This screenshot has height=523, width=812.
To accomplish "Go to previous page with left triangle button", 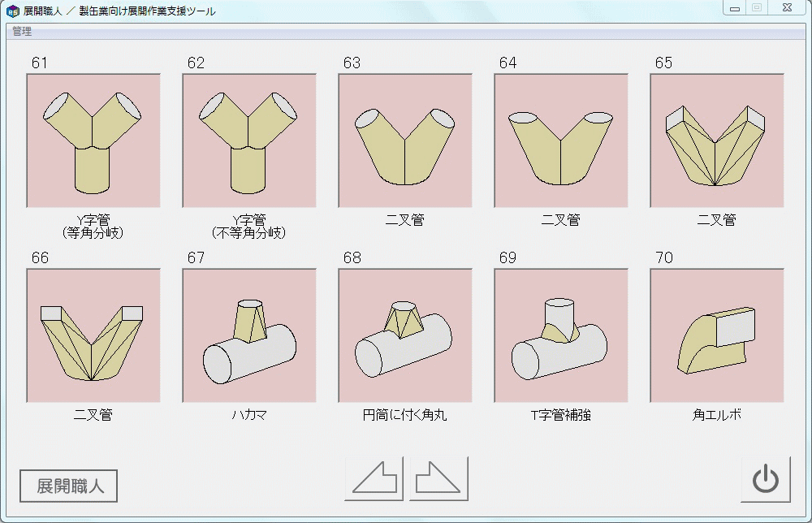I will (x=374, y=478).
